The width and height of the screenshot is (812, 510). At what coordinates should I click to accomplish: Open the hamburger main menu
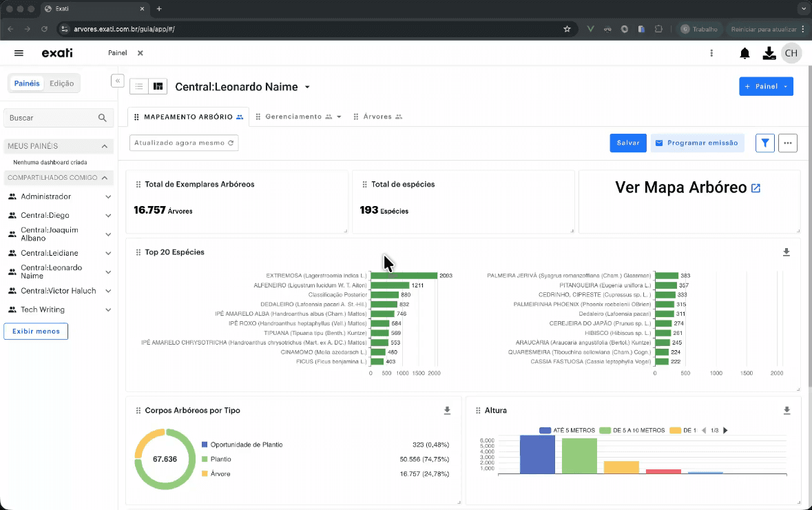19,53
